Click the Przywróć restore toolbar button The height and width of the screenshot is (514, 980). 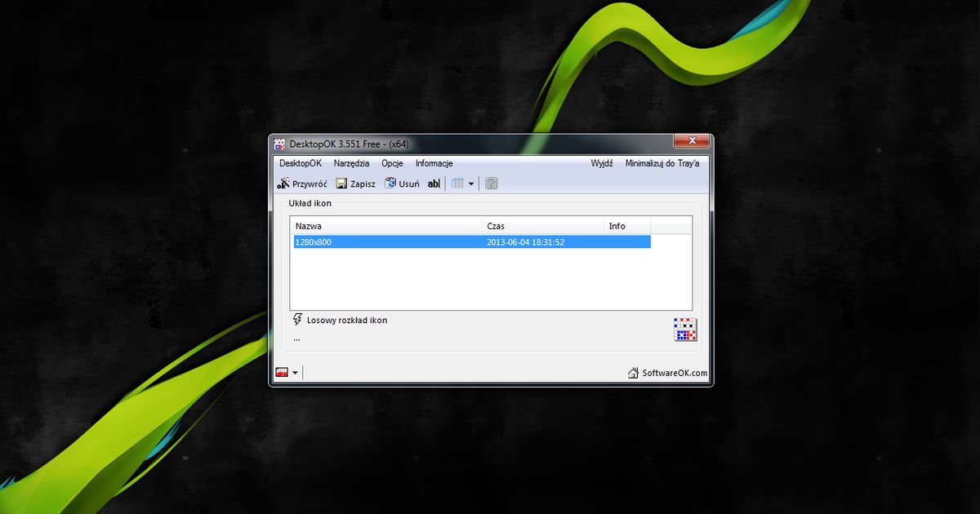point(302,184)
